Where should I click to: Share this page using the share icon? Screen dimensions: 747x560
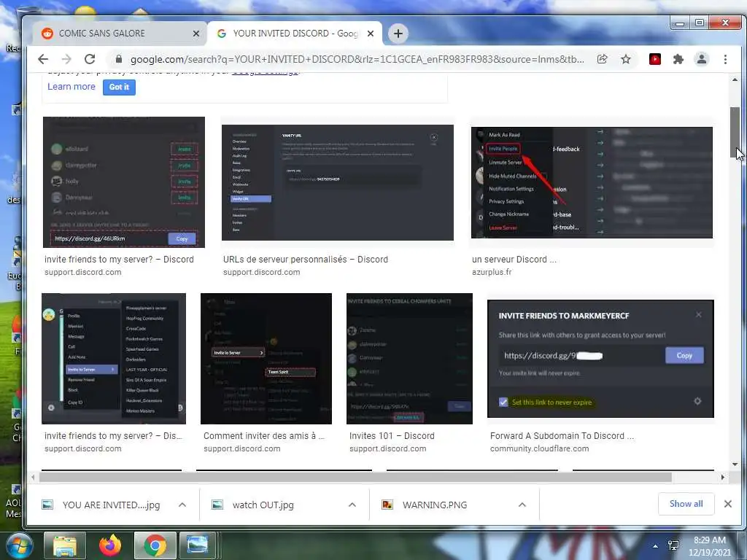pos(602,59)
